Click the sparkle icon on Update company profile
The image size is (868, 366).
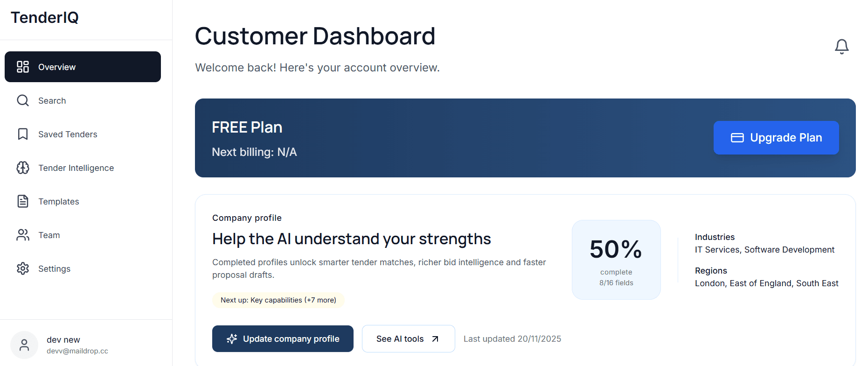click(x=232, y=338)
